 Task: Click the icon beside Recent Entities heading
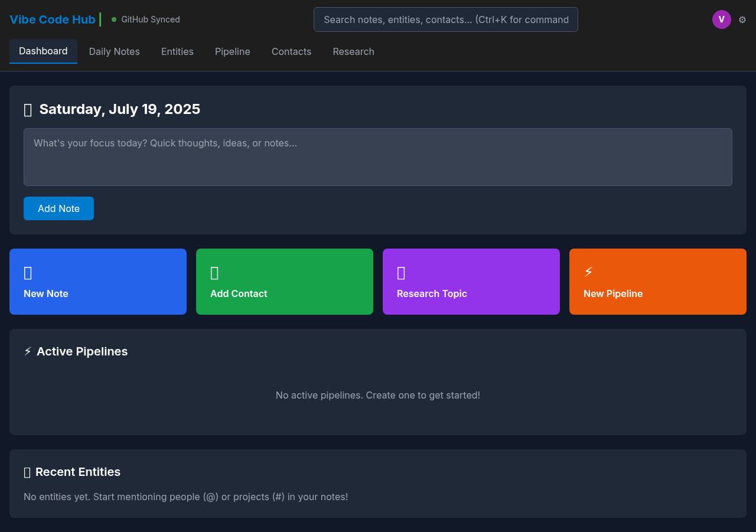point(27,472)
